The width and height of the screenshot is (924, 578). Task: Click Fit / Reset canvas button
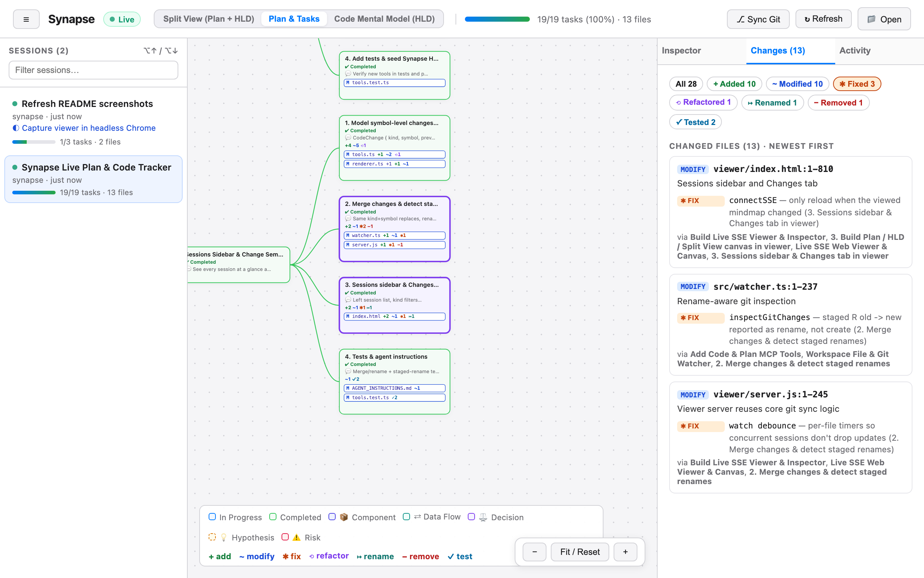[x=580, y=552]
